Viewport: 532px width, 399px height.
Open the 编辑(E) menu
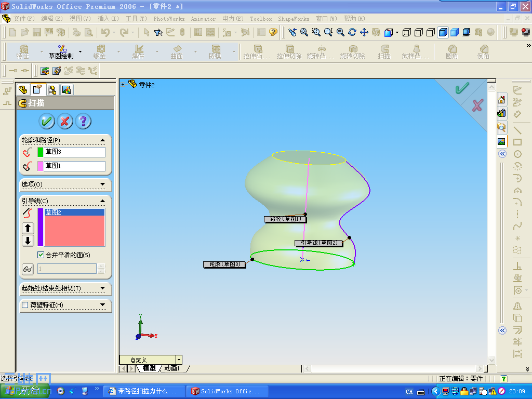point(51,19)
